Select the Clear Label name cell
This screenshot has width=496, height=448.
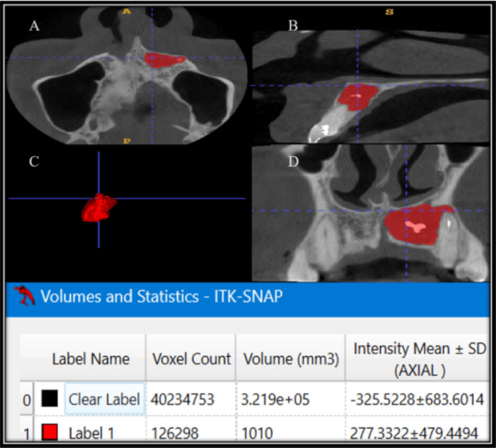pos(104,398)
